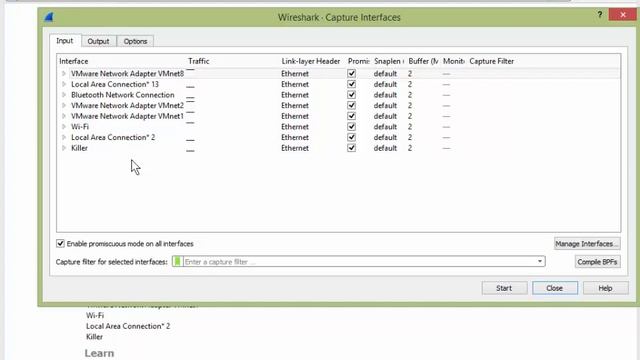This screenshot has height=360, width=640.
Task: Click Local Area Connection* 2 in background window
Action: click(128, 326)
